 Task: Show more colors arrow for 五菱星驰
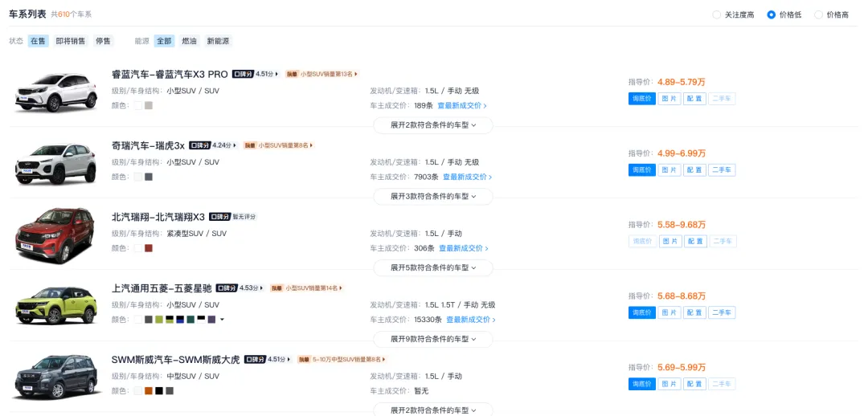pos(222,320)
